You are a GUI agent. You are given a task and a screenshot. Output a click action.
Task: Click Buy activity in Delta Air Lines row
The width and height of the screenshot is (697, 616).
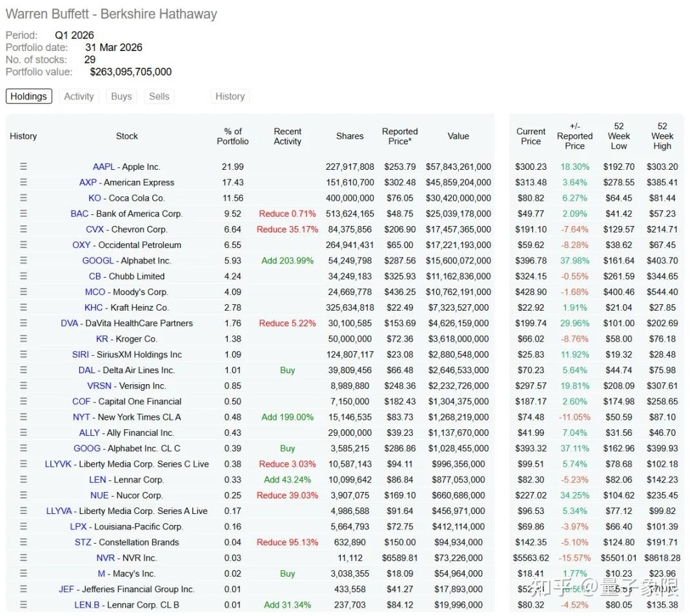pyautogui.click(x=287, y=370)
